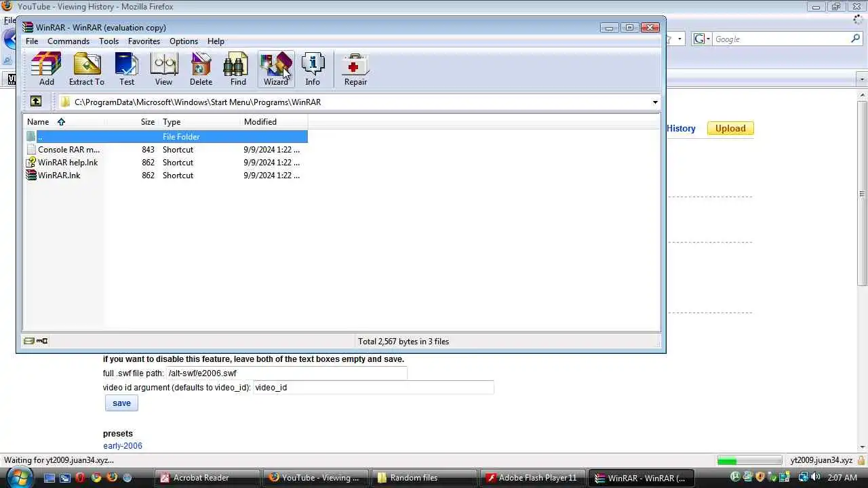The image size is (868, 488).
Task: Click the Firefox page loading progress bar
Action: coord(749,460)
